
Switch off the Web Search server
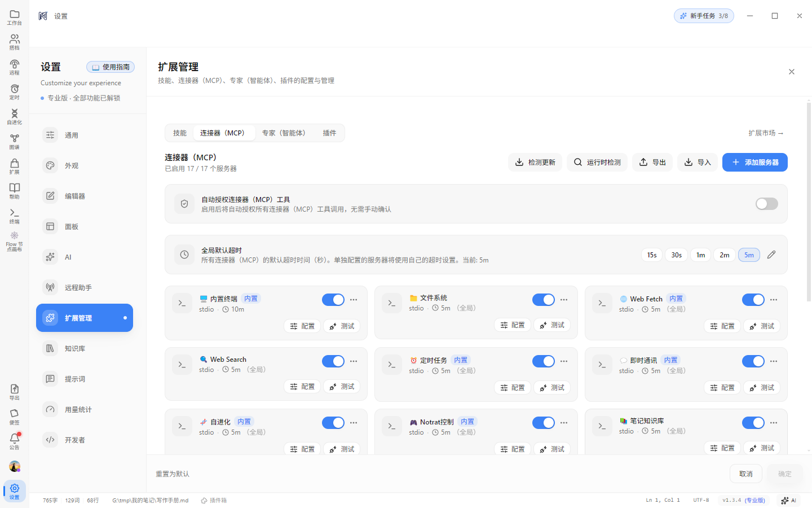[333, 361]
